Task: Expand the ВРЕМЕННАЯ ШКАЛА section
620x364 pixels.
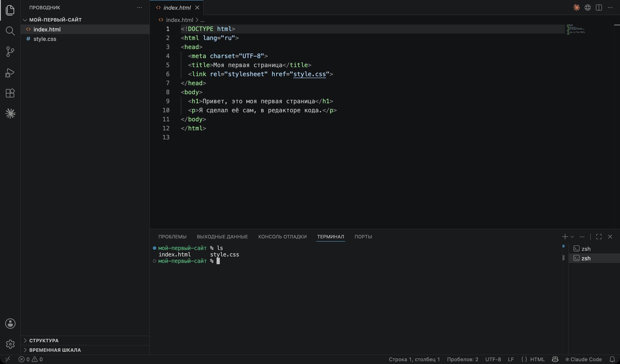Action: pos(85,350)
